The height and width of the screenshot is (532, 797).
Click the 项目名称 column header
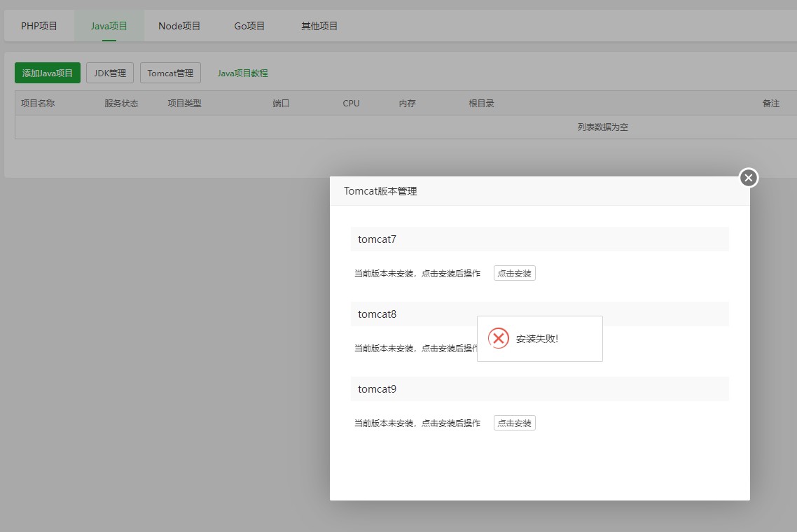click(38, 103)
